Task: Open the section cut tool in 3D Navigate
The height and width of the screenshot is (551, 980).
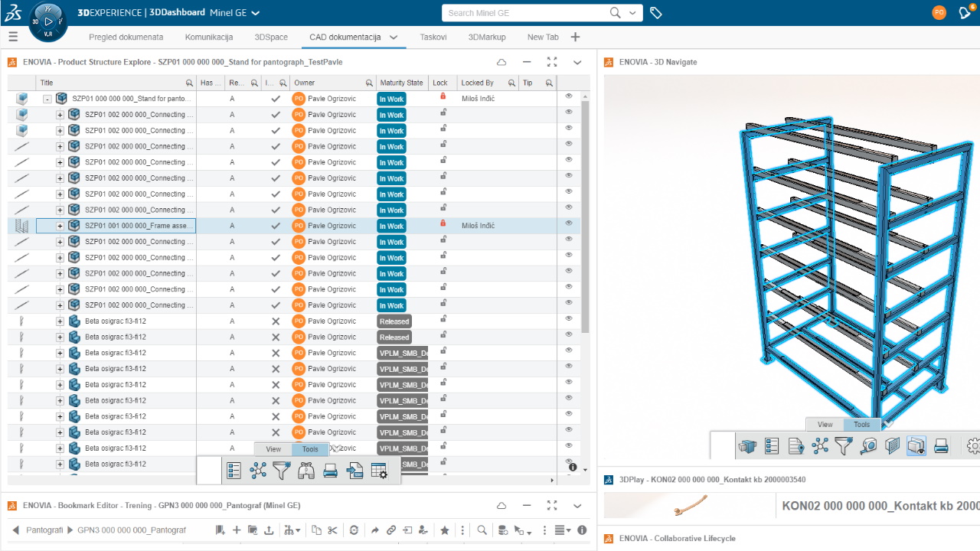Action: [x=892, y=446]
